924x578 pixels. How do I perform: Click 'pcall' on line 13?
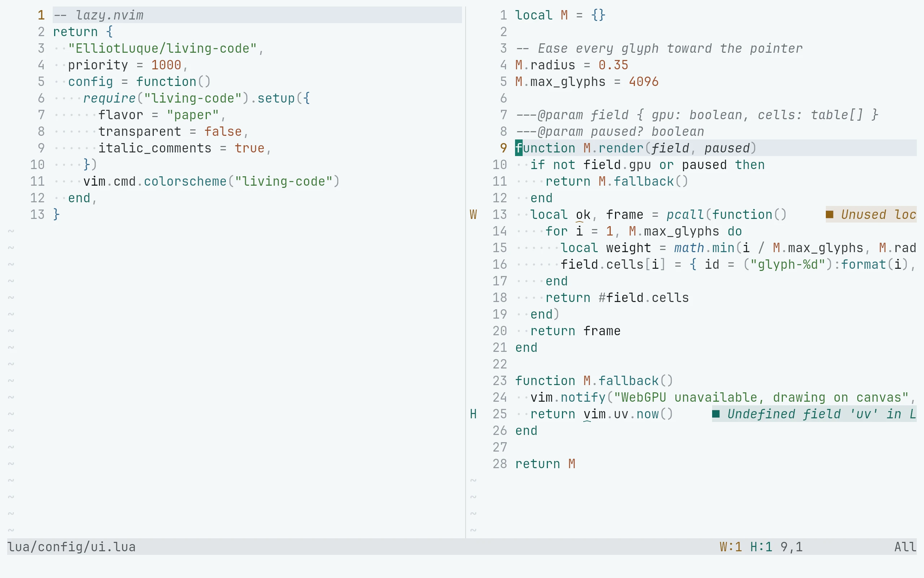(685, 215)
